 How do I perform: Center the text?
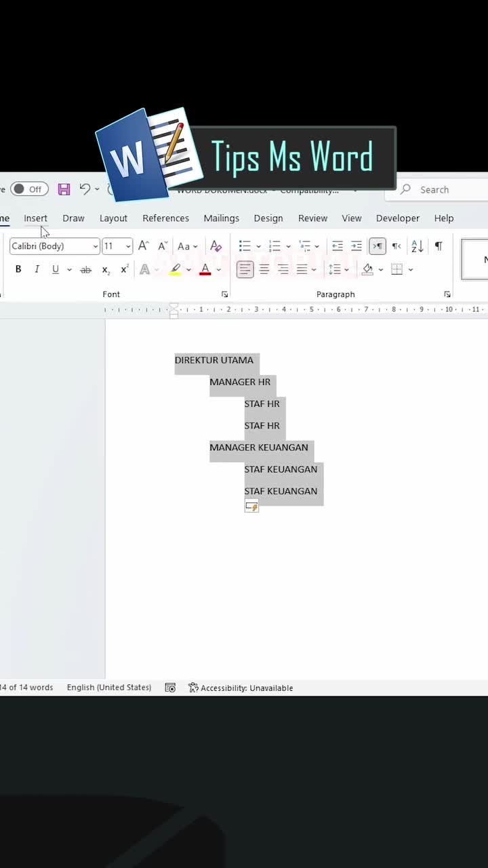click(x=264, y=269)
